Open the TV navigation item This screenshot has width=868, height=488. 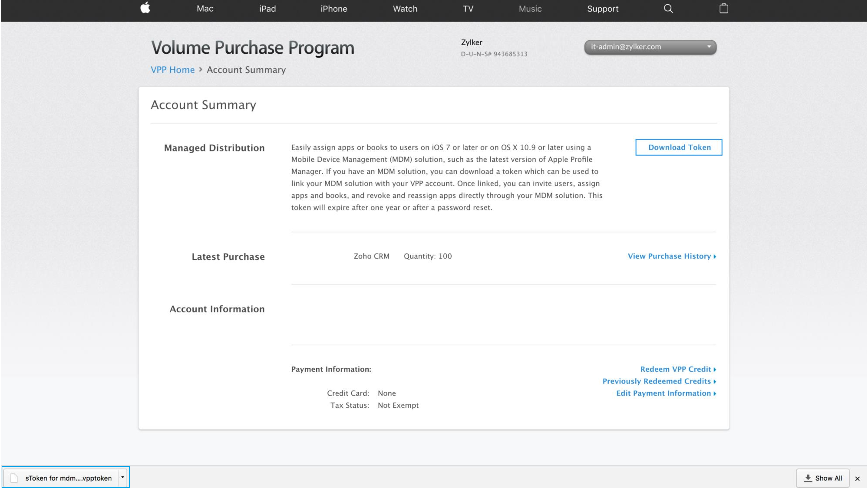click(x=468, y=9)
